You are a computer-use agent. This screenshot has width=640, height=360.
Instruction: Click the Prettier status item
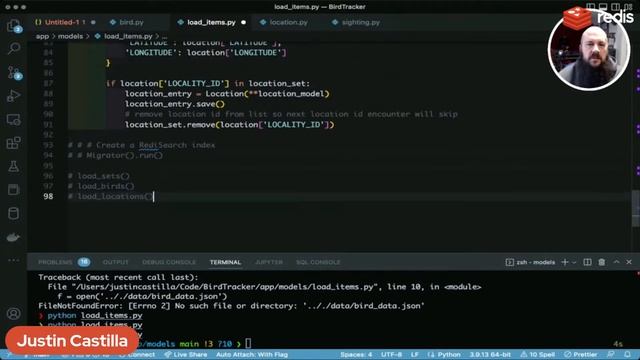coord(580,355)
